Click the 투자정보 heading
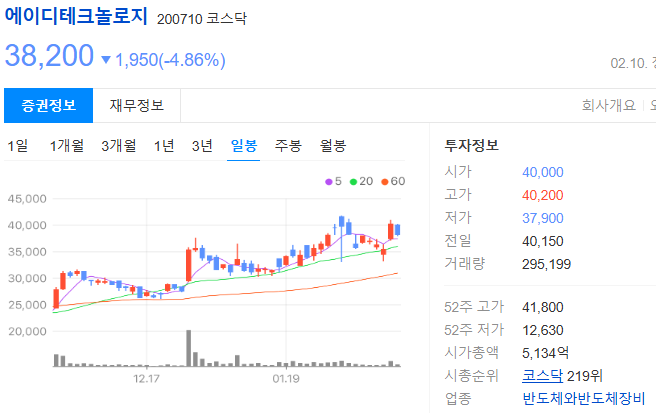The height and width of the screenshot is (413, 656). 472,145
